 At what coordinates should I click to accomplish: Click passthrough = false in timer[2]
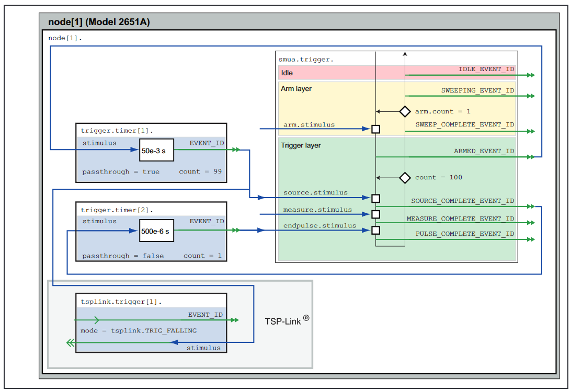click(122, 256)
